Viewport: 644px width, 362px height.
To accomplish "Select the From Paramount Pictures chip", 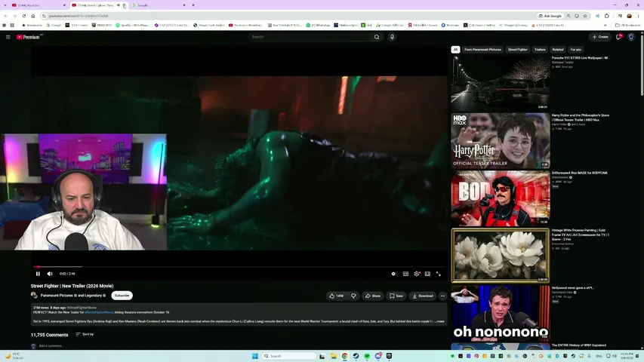I will point(482,49).
